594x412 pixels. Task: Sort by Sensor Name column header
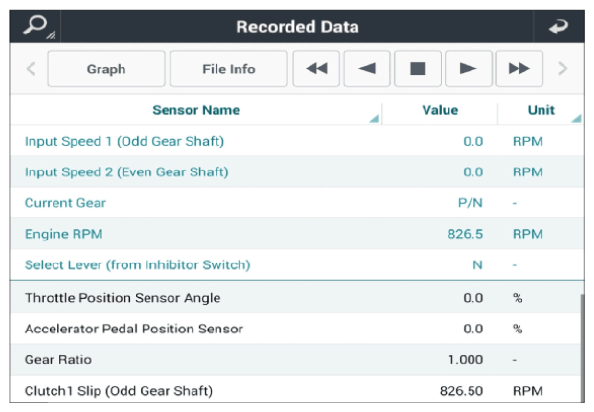coord(196,110)
